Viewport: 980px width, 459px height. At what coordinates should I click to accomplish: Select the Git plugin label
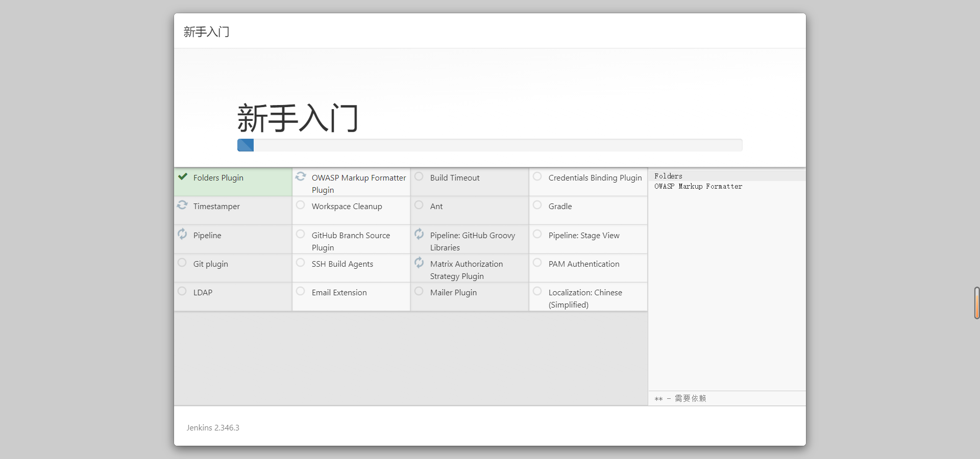point(211,264)
